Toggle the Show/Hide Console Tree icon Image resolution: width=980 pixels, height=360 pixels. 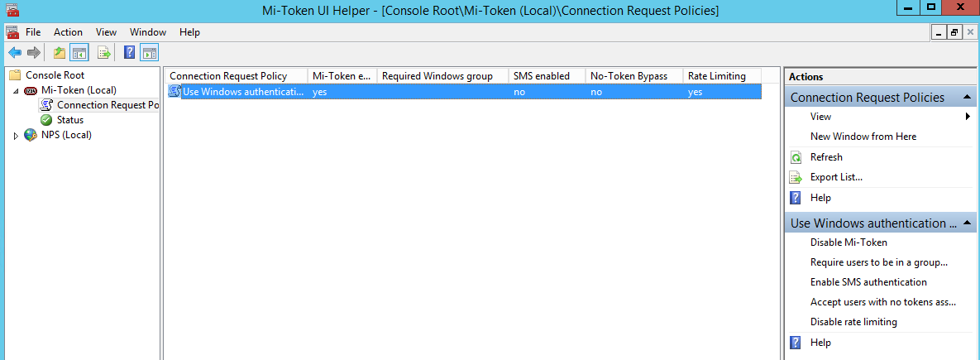coord(79,52)
